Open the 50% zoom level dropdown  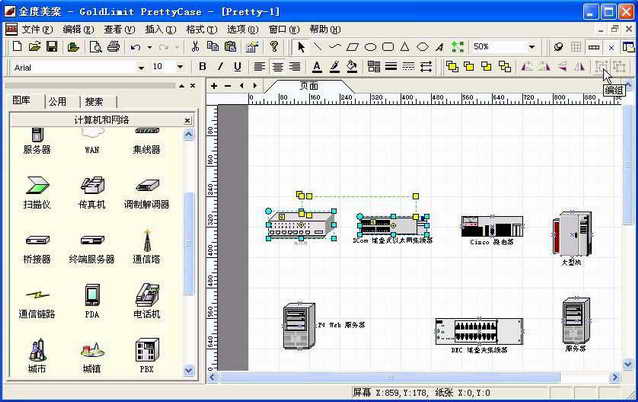tap(532, 47)
